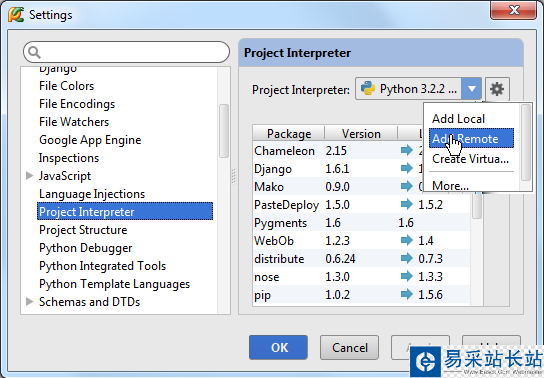Click upgrade arrow for WebOb row

coord(406,240)
